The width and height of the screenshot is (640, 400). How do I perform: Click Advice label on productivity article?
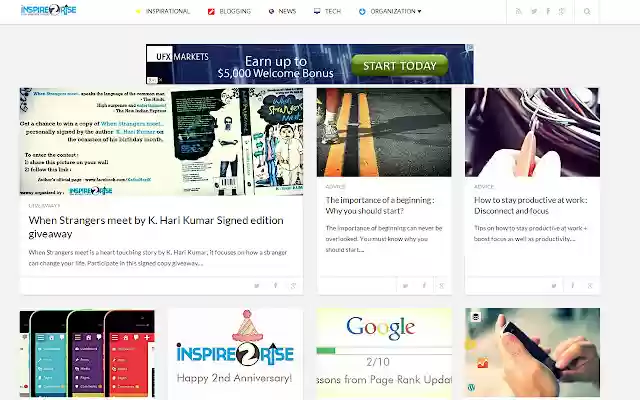[x=484, y=187]
